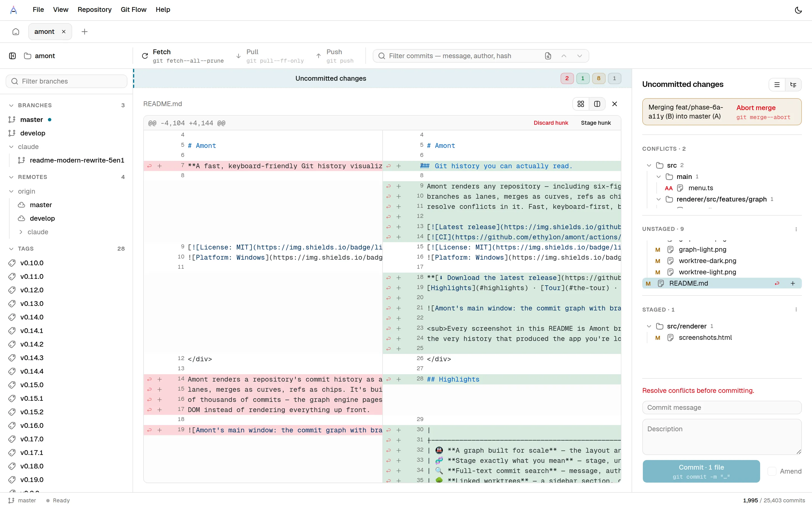Switch changes panel to tree view
The width and height of the screenshot is (812, 508).
click(x=794, y=85)
